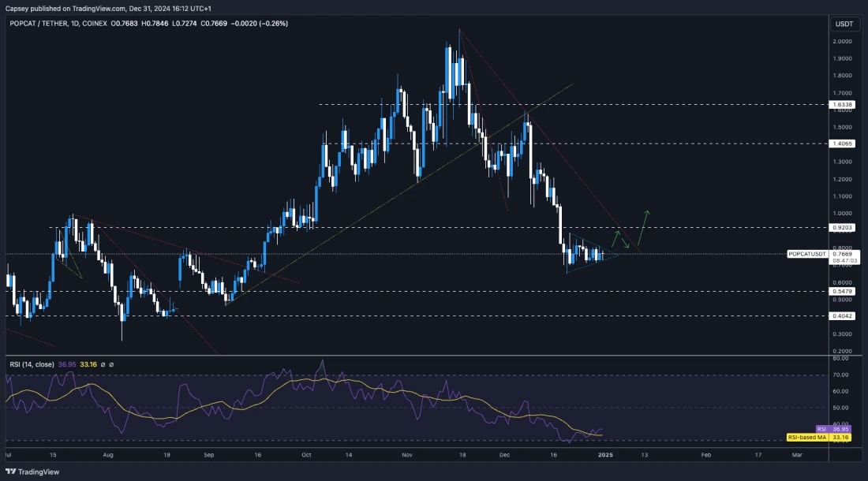Open the 1D timeframe selector
Image resolution: width=868 pixels, height=481 pixels.
[x=76, y=23]
